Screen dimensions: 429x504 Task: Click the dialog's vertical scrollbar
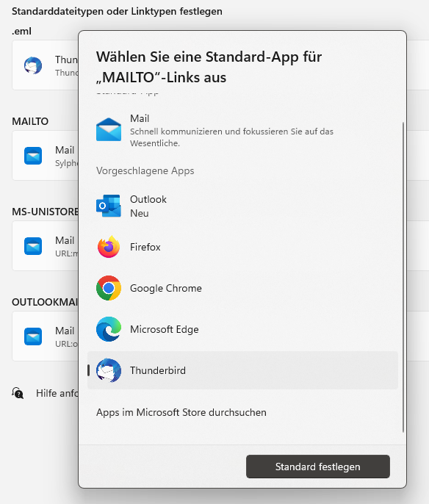[403, 277]
